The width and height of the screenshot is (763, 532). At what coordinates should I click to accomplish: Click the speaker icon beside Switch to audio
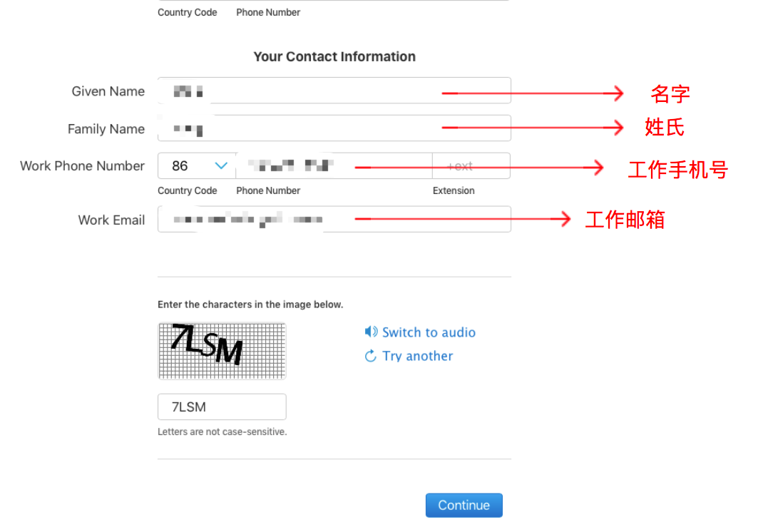[371, 332]
